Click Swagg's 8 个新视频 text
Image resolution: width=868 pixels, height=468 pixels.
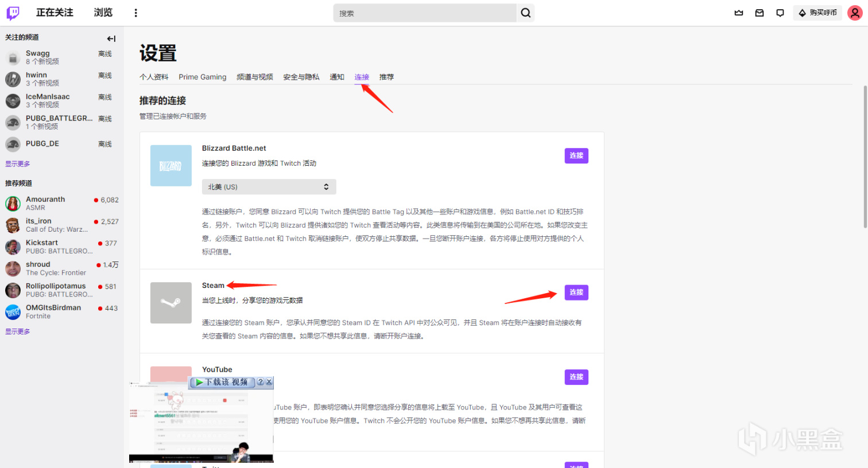point(42,62)
